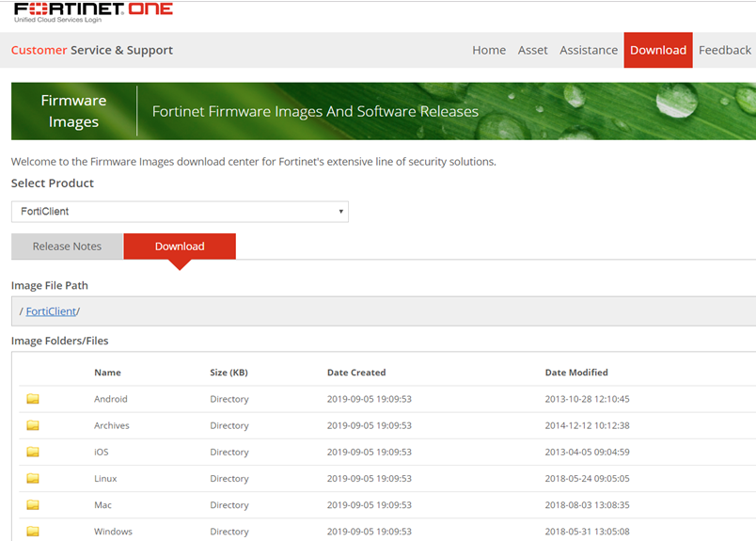Click the Windows folder icon
Image resolution: width=756 pixels, height=541 pixels.
pos(33,532)
